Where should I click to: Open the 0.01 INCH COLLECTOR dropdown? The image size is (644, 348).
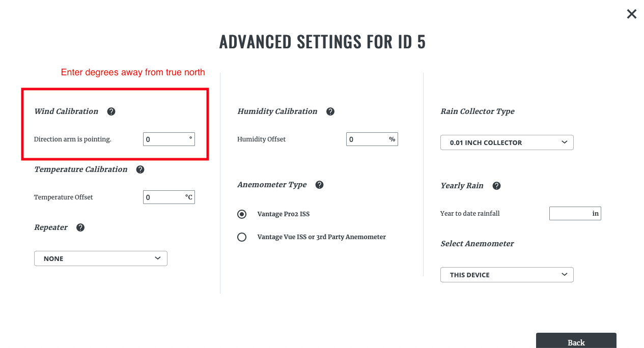pos(507,142)
